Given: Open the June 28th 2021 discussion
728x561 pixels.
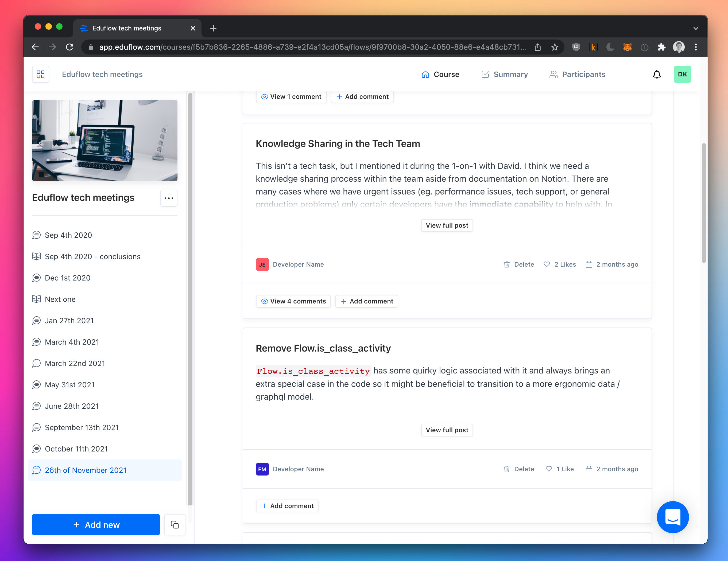Looking at the screenshot, I should [x=105, y=406].
